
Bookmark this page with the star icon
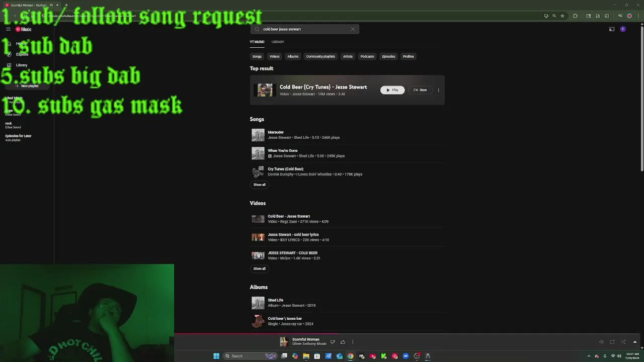pos(562,16)
